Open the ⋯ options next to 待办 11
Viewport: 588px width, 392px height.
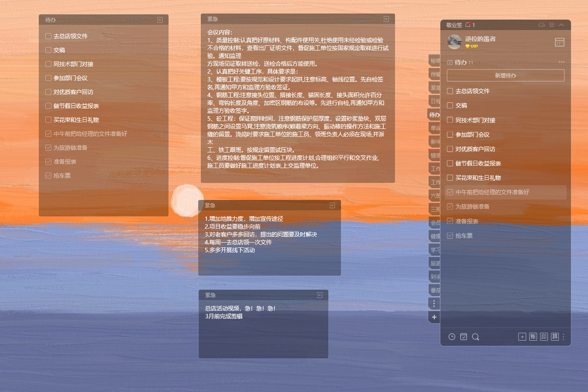pos(562,62)
